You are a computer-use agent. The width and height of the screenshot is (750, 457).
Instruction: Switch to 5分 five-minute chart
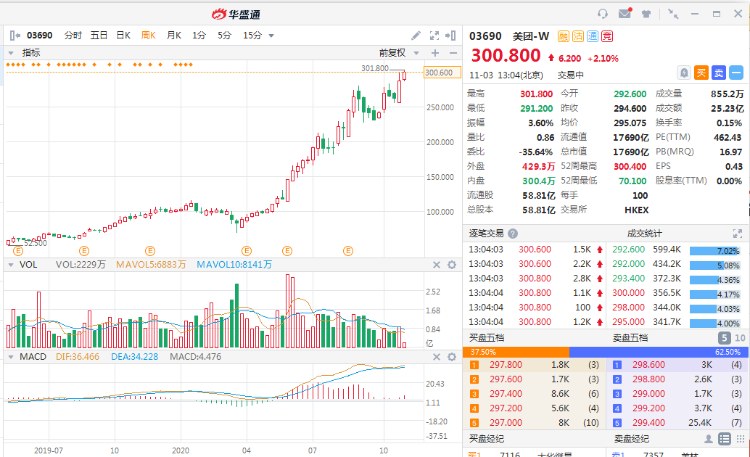(224, 35)
